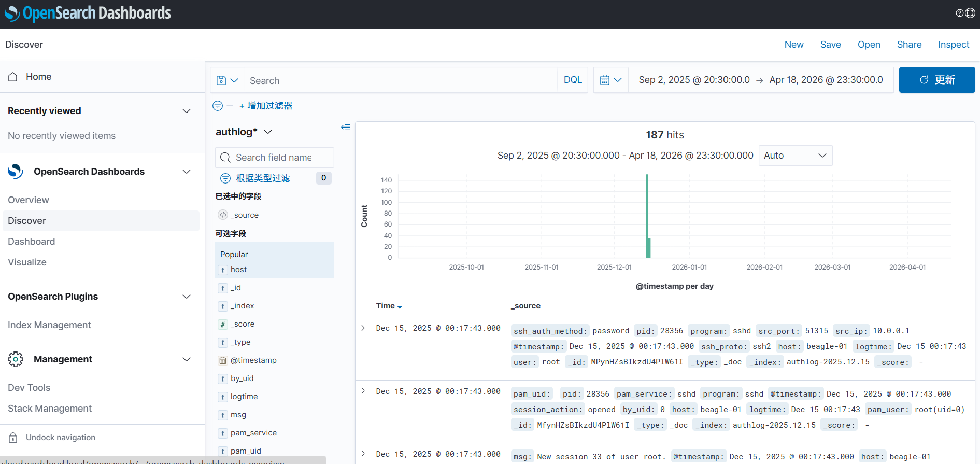Click the pam_service field type icon
The width and height of the screenshot is (980, 464).
(x=223, y=433)
